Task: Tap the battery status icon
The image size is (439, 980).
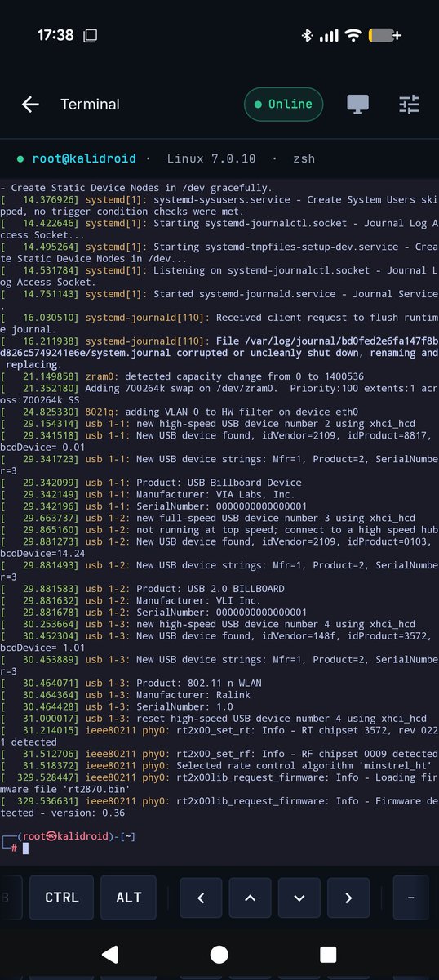Action: (384, 36)
